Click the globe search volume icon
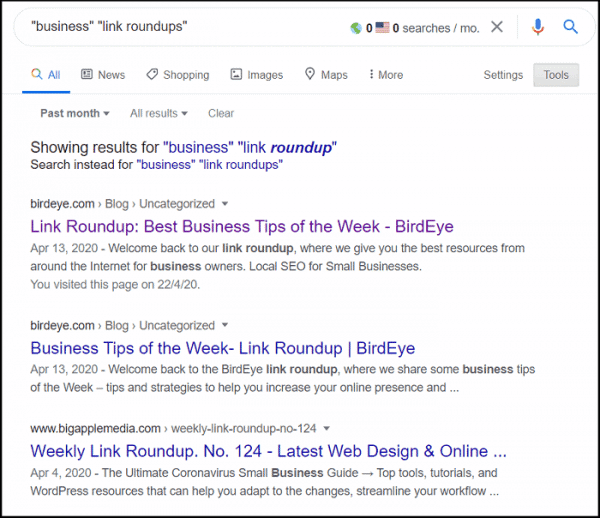Screen dimensions: 600x518 [356, 28]
